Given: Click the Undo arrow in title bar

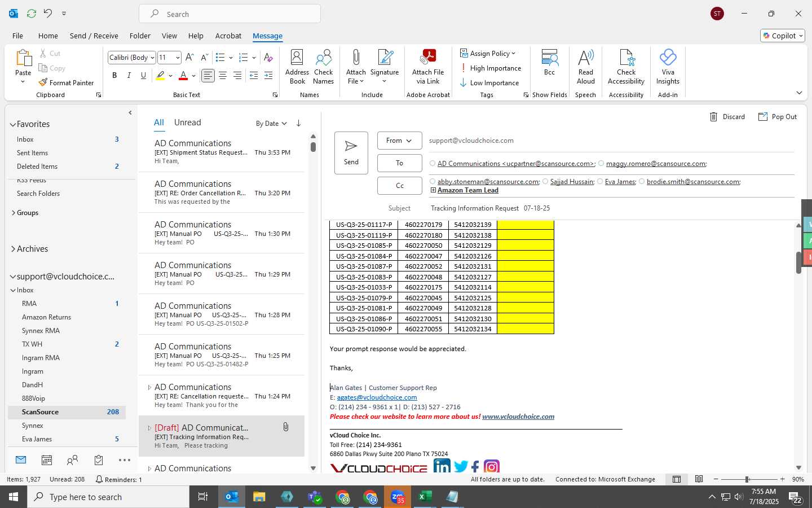Looking at the screenshot, I should (x=48, y=13).
